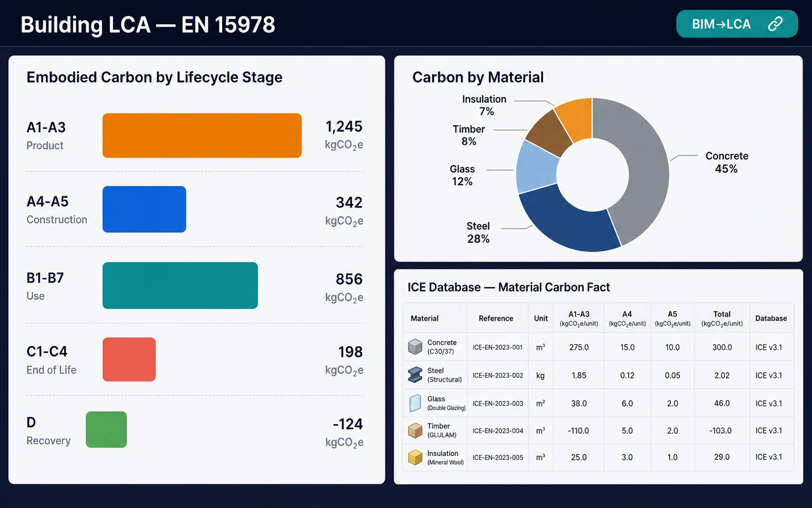812x508 pixels.
Task: Select the teal B1-B7 Use bar
Action: click(180, 285)
